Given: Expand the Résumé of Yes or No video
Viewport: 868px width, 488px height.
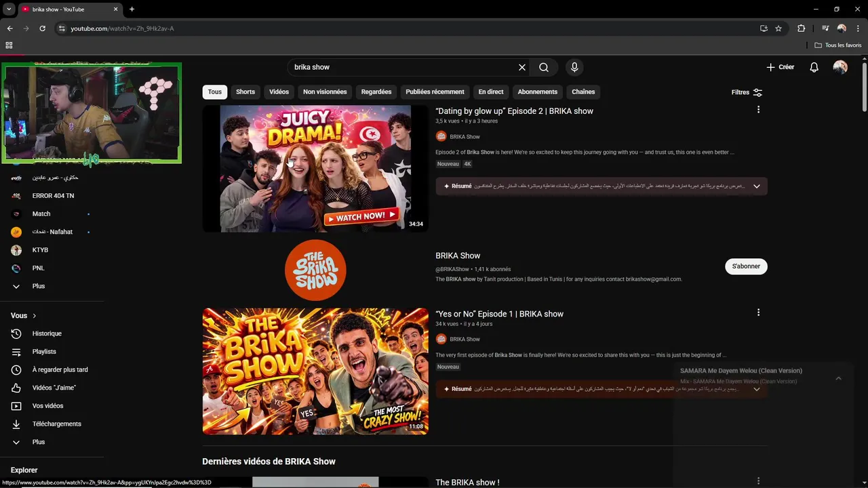Looking at the screenshot, I should (x=757, y=389).
